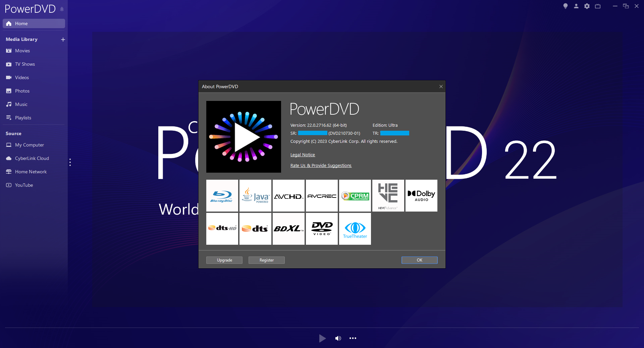
Task: Click the DVD Video logo tile
Action: pos(322,229)
